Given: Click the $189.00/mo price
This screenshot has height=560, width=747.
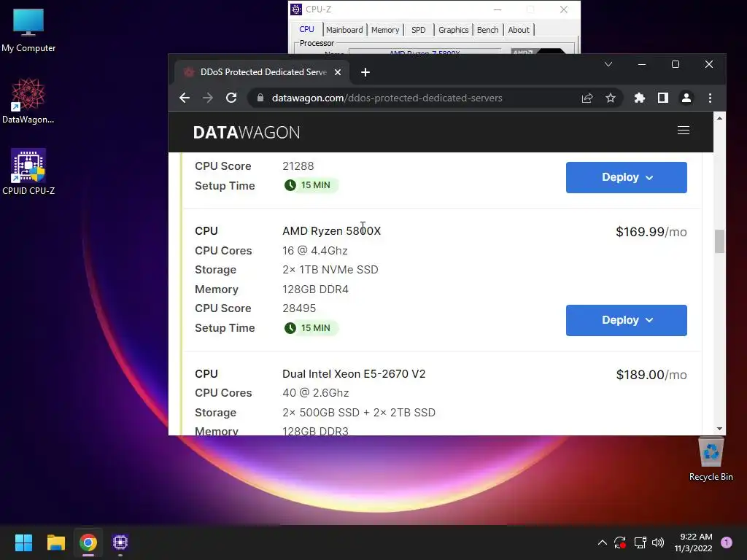Looking at the screenshot, I should coord(651,375).
